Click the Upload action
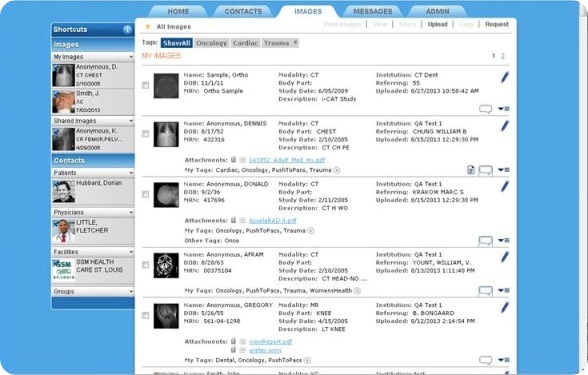The width and height of the screenshot is (588, 375). click(x=438, y=24)
